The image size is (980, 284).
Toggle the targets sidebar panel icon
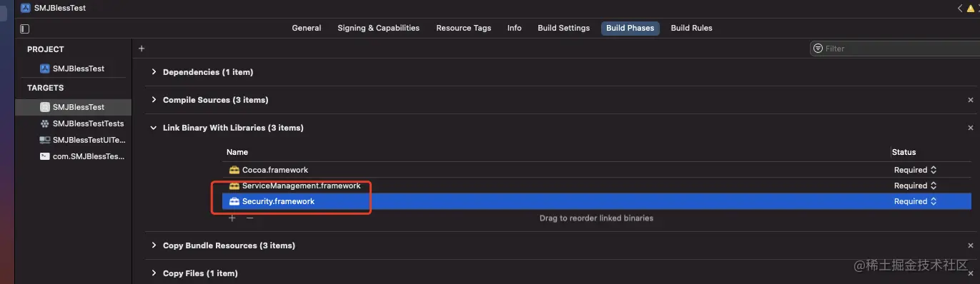(25, 29)
